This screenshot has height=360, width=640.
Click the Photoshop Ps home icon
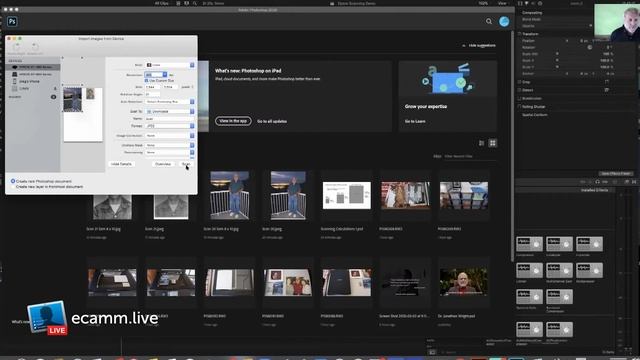(12, 21)
